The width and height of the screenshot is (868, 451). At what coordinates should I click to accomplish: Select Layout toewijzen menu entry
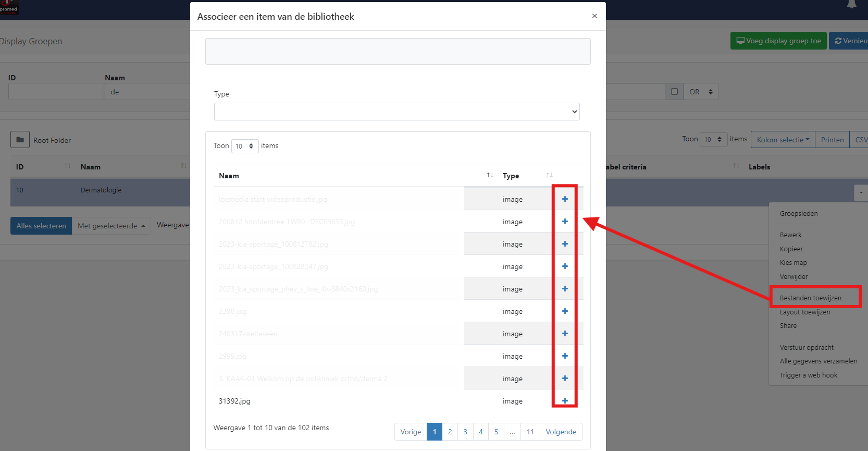point(804,312)
